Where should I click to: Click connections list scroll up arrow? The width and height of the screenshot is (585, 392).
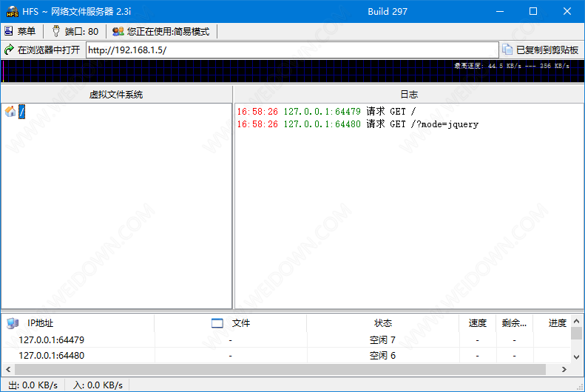576,321
